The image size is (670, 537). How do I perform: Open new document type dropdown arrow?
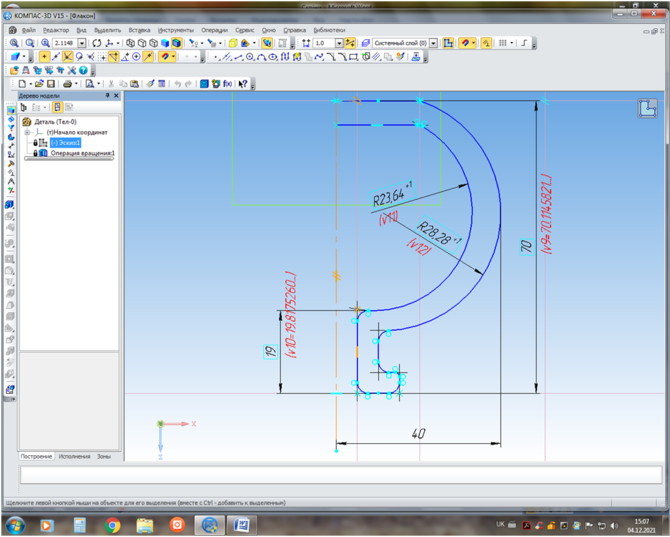[30, 84]
